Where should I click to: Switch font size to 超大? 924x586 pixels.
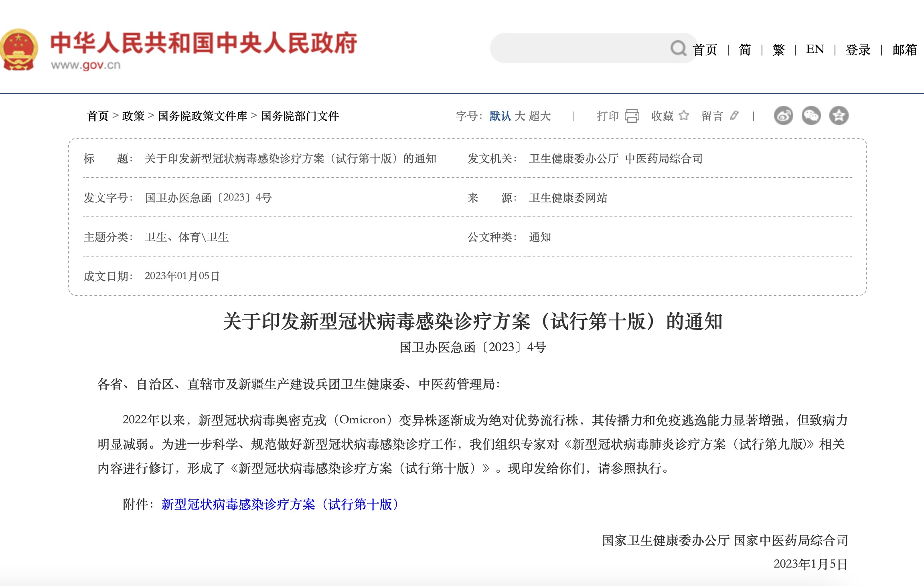tap(539, 116)
